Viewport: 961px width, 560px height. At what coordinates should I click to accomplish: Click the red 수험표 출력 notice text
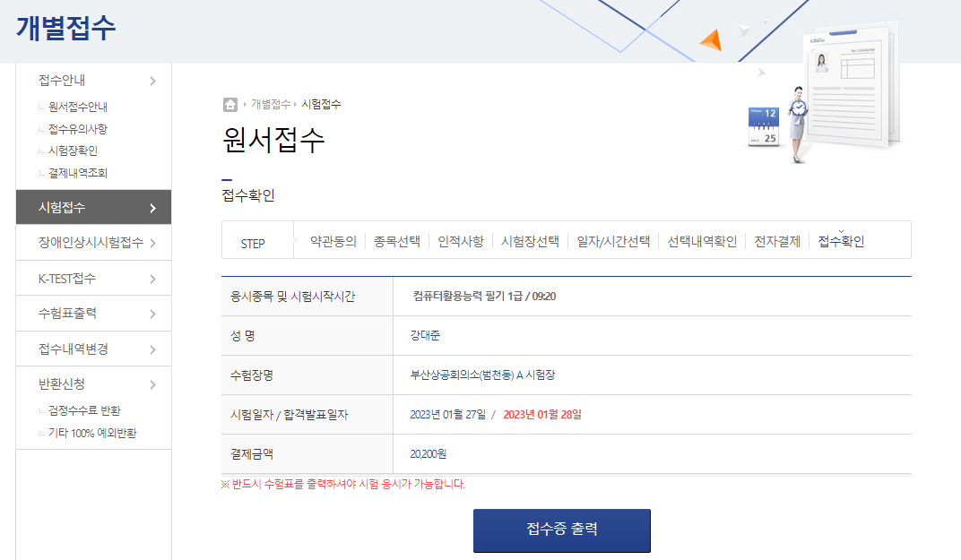(x=343, y=484)
